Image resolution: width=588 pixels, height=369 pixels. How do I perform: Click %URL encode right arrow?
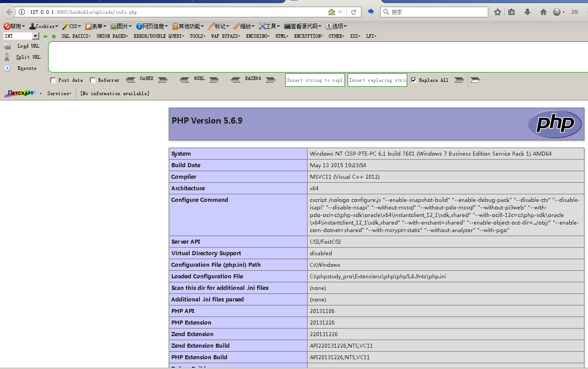point(214,80)
